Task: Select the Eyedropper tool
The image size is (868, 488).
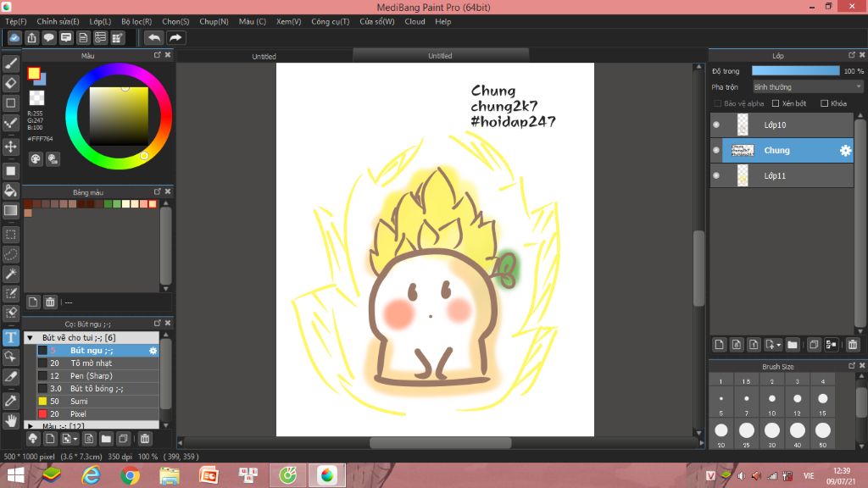Action: pos(10,401)
